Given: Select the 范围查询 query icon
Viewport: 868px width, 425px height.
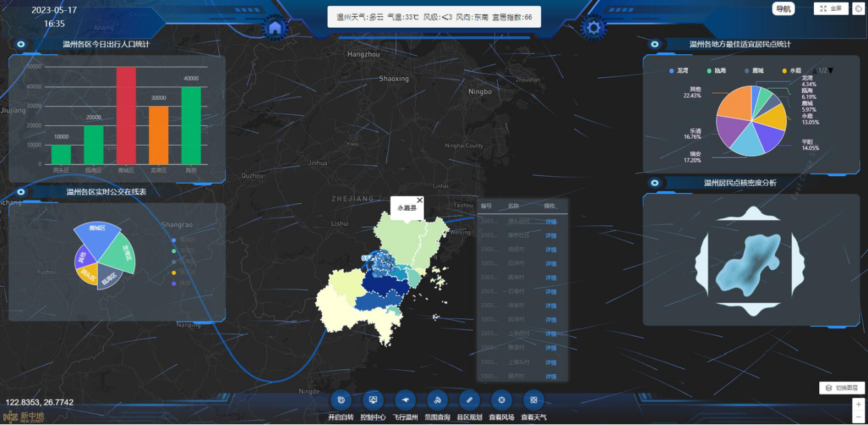Looking at the screenshot, I should (437, 400).
